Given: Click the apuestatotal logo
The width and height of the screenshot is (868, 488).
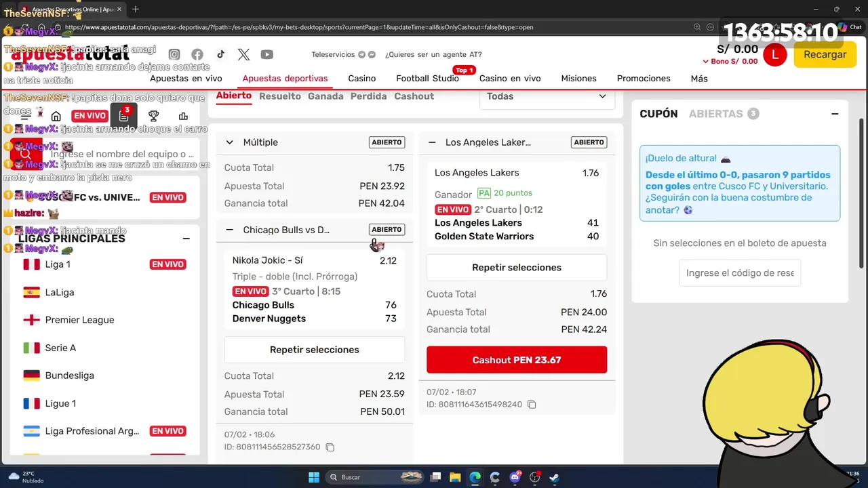Looking at the screenshot, I should [71, 54].
